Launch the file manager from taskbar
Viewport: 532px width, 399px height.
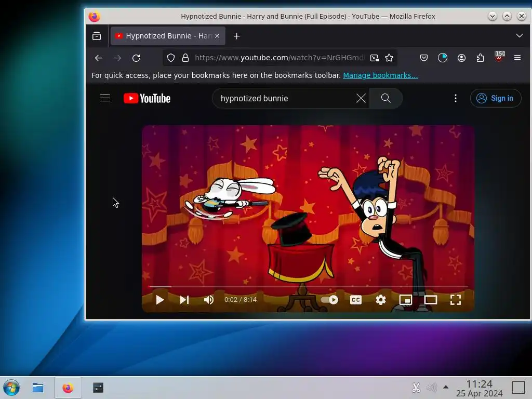[x=37, y=388]
